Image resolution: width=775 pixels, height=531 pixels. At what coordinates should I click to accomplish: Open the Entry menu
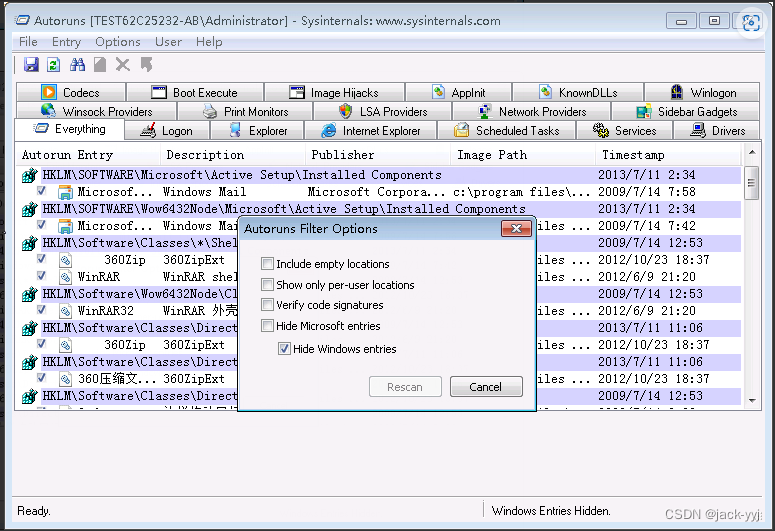point(66,42)
